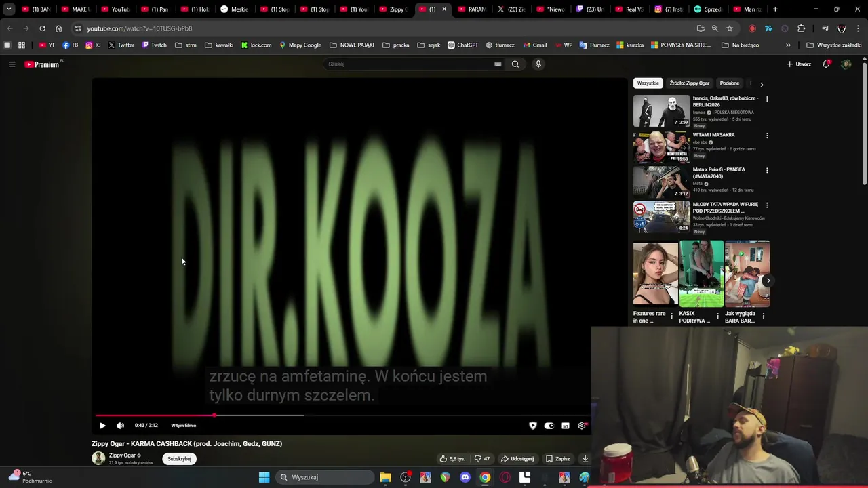Open the on-screen keyboard icon in search box

tap(498, 64)
